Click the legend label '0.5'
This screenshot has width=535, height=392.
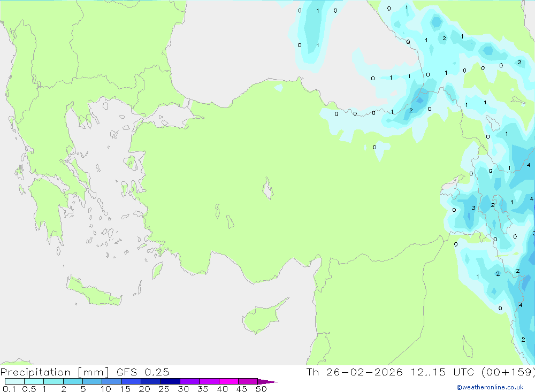tap(29, 389)
